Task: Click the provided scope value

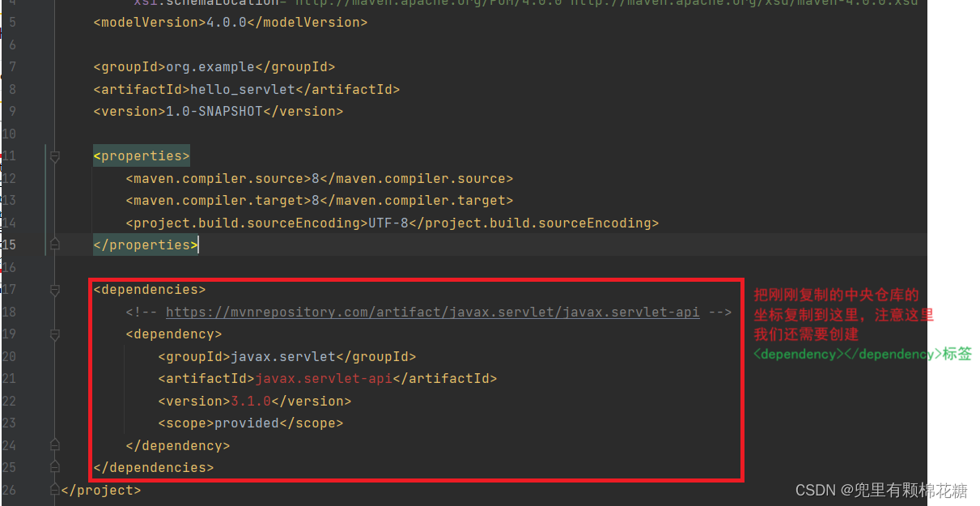Action: tap(246, 423)
